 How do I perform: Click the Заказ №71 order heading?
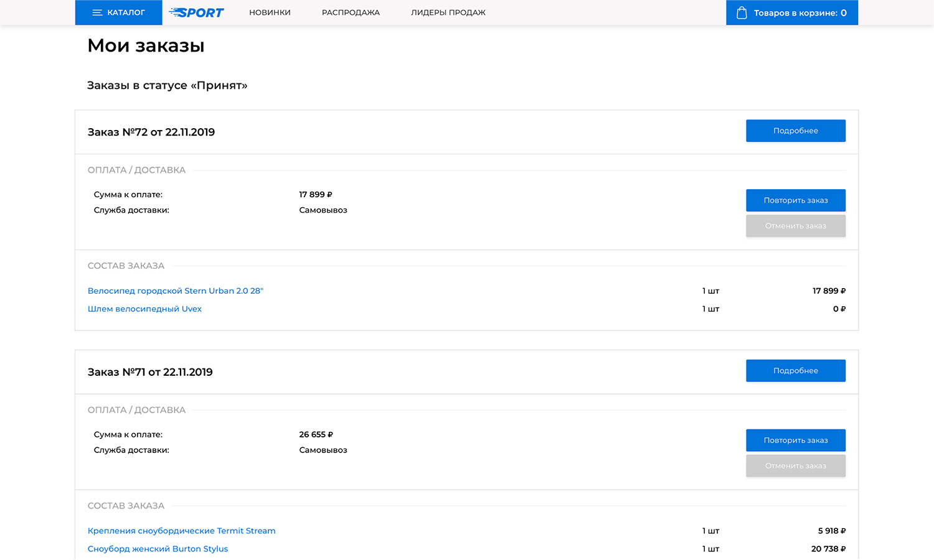pyautogui.click(x=150, y=372)
